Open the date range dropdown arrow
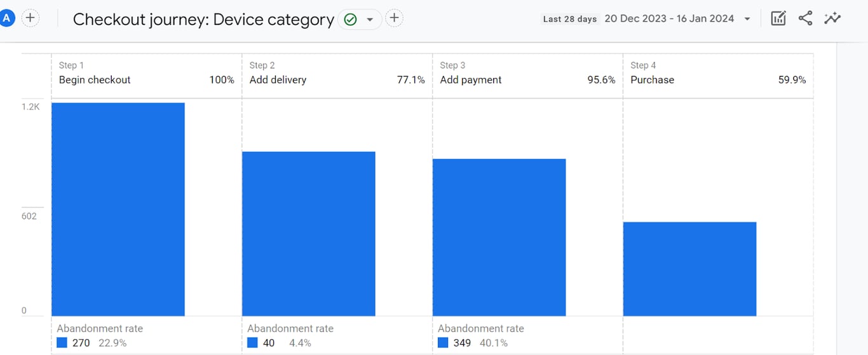 (747, 19)
